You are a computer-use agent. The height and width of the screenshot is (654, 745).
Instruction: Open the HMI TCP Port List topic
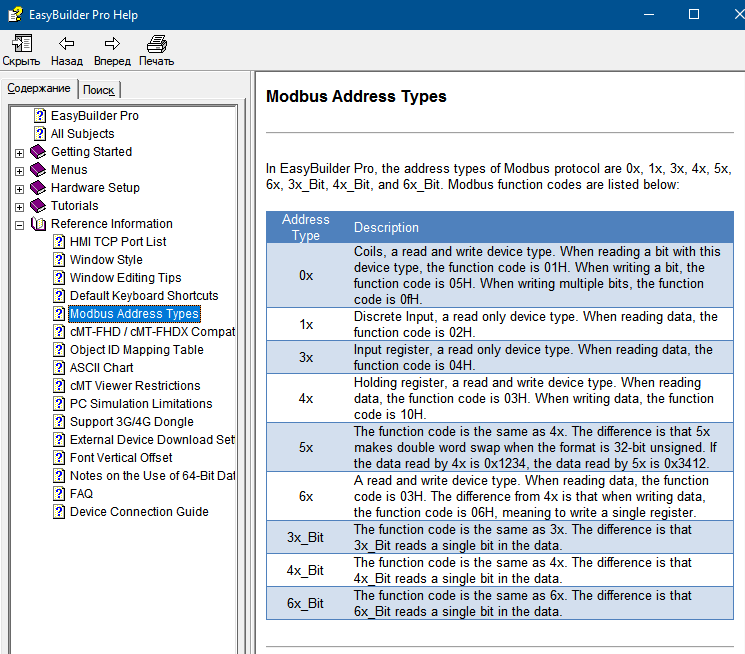118,241
